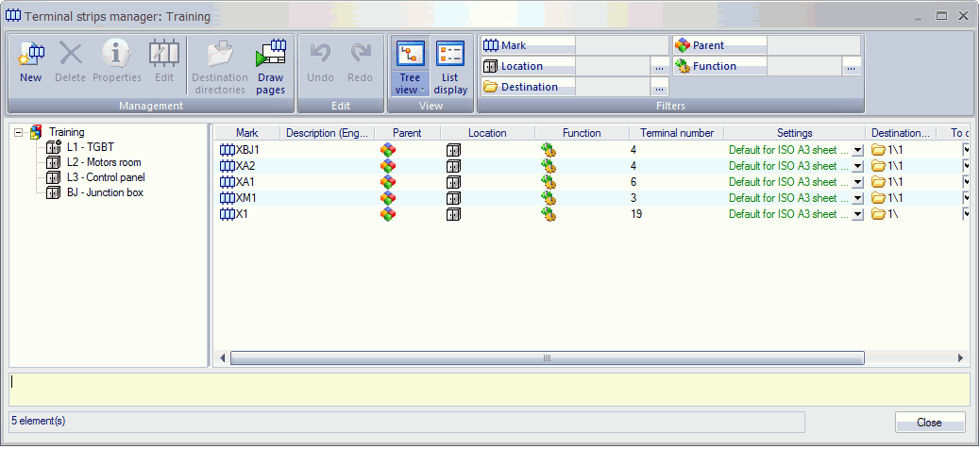The image size is (980, 449).
Task: Click the Location filter input field
Action: coord(613,66)
